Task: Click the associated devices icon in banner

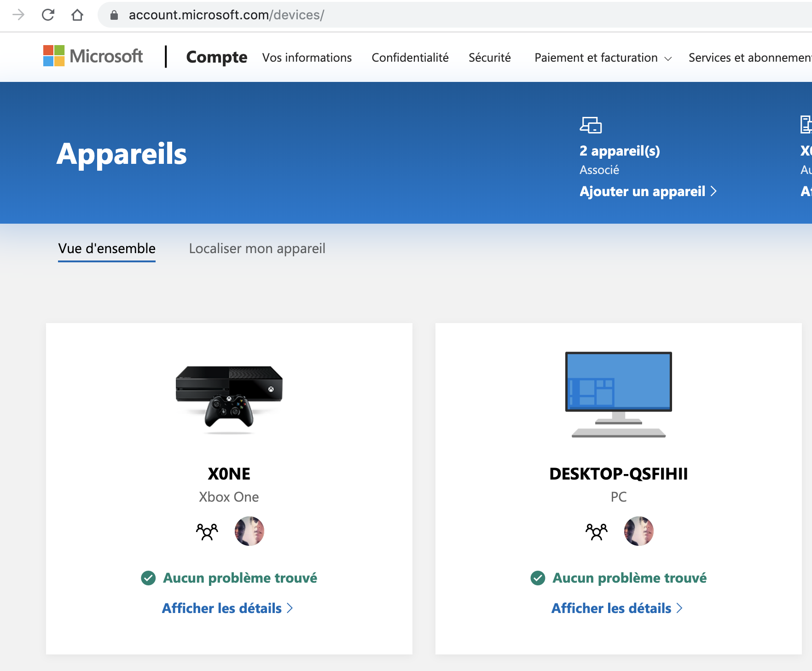Action: click(591, 125)
